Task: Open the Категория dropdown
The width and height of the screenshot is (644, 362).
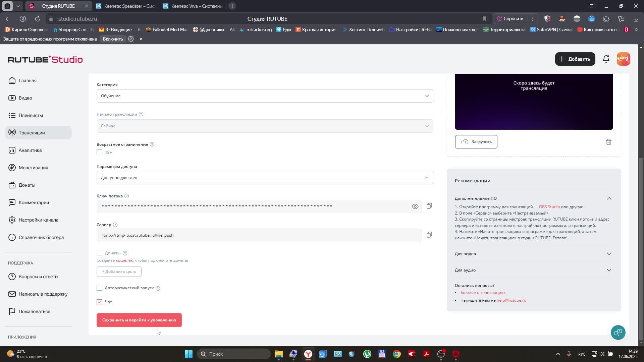Action: (x=265, y=96)
